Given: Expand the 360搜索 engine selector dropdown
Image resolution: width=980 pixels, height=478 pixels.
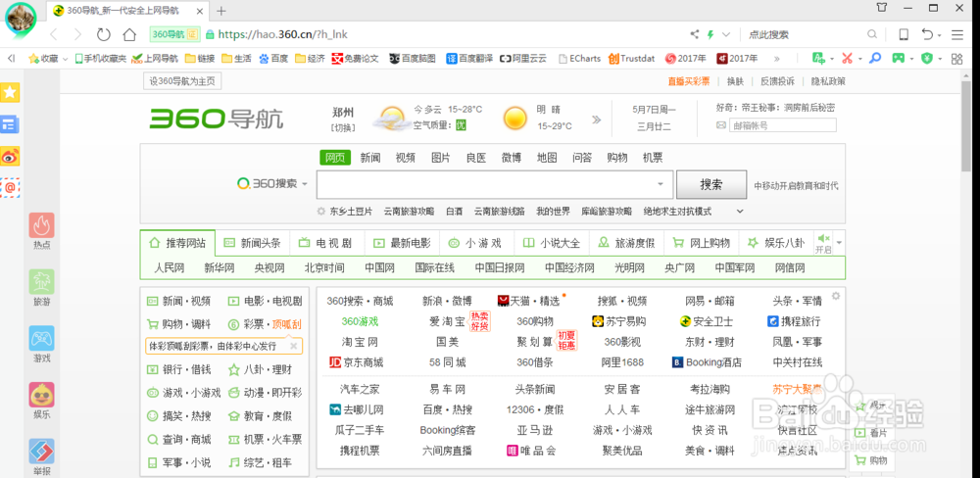Looking at the screenshot, I should (x=305, y=184).
